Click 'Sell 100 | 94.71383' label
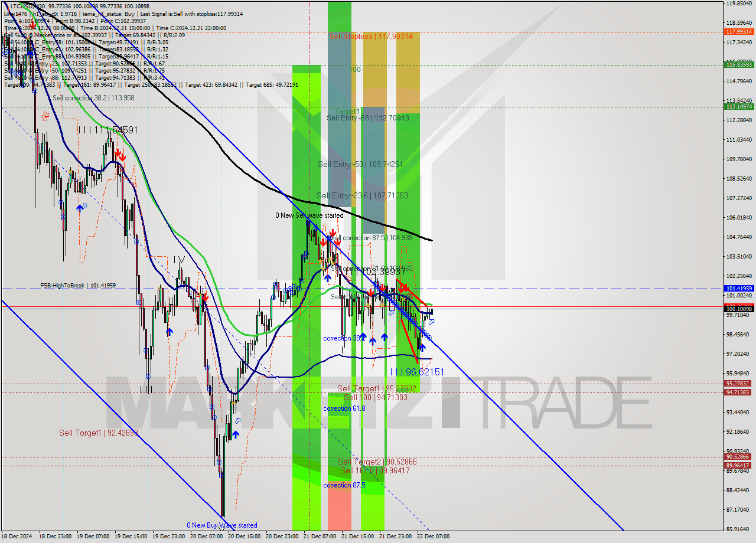 pyautogui.click(x=376, y=397)
